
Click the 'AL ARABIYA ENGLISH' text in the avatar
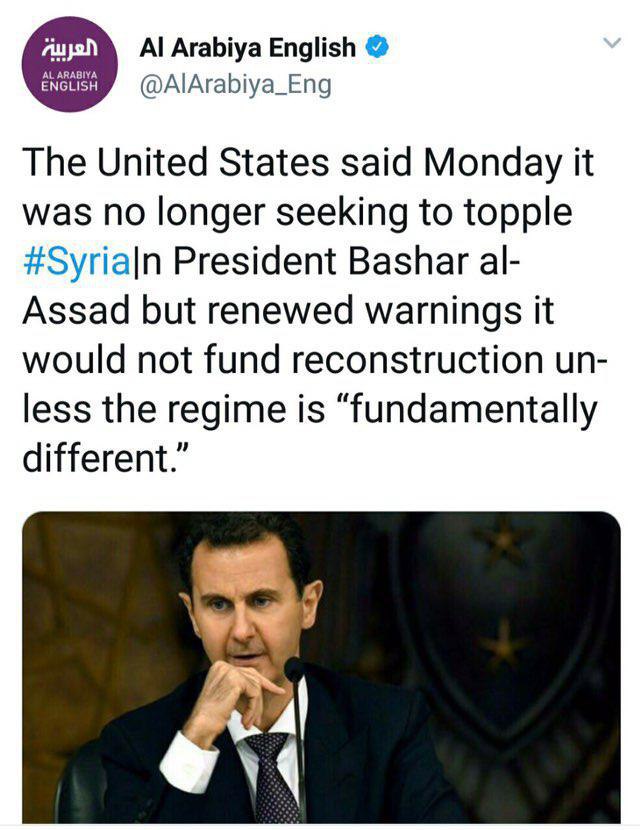coord(69,81)
